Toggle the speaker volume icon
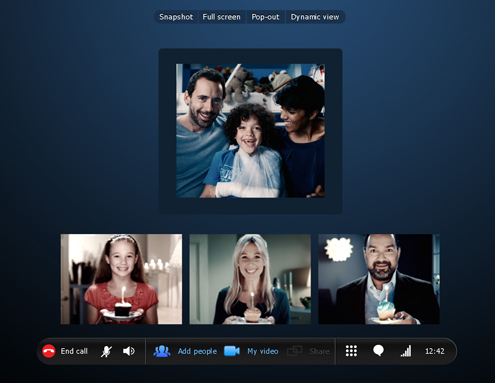This screenshot has width=495, height=383. click(129, 351)
